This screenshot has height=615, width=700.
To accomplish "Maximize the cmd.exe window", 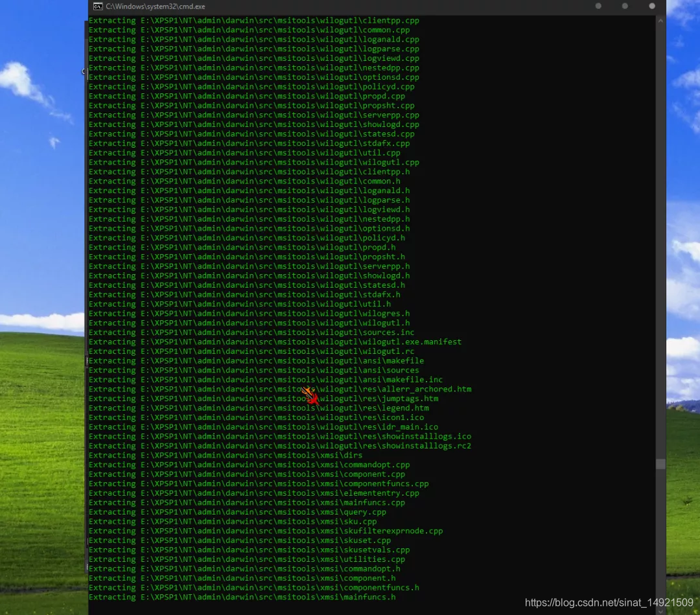I will (625, 6).
